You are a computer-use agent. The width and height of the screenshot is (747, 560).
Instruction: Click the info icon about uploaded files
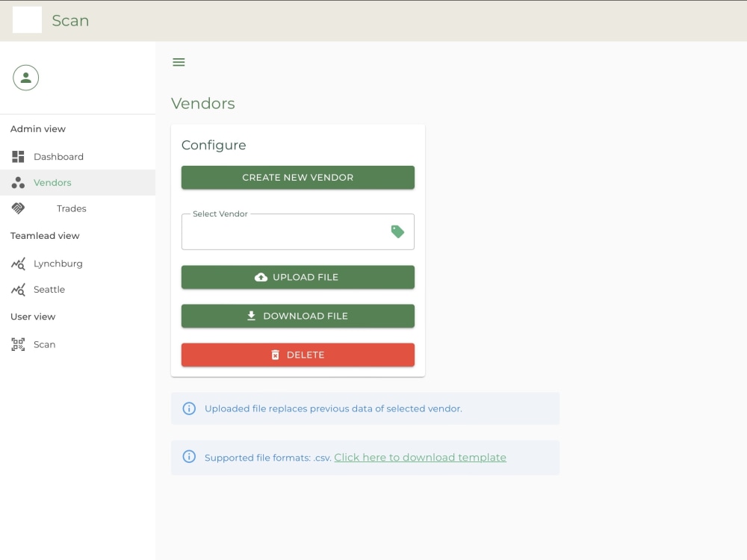pos(189,408)
